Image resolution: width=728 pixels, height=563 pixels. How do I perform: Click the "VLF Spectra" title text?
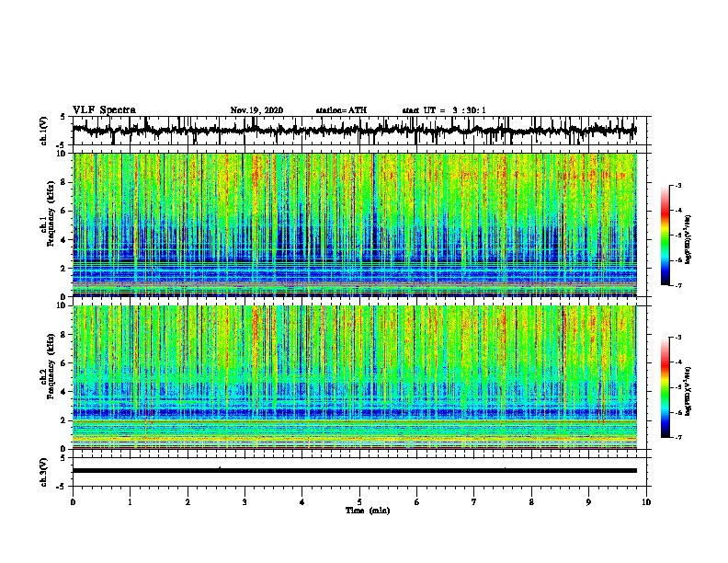pyautogui.click(x=104, y=110)
